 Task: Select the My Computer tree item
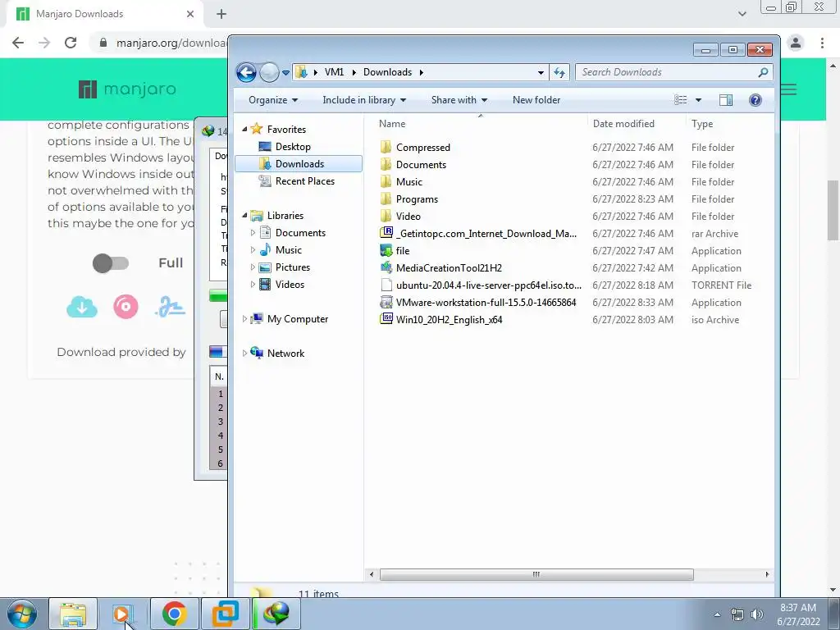pos(297,319)
